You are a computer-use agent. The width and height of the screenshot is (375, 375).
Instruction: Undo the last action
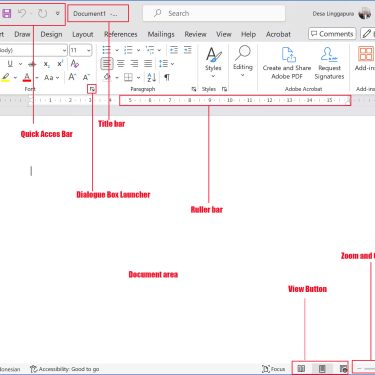[x=22, y=14]
